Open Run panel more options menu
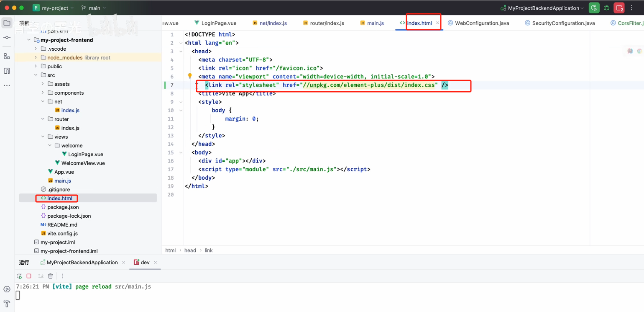This screenshot has width=644, height=312. [x=63, y=276]
